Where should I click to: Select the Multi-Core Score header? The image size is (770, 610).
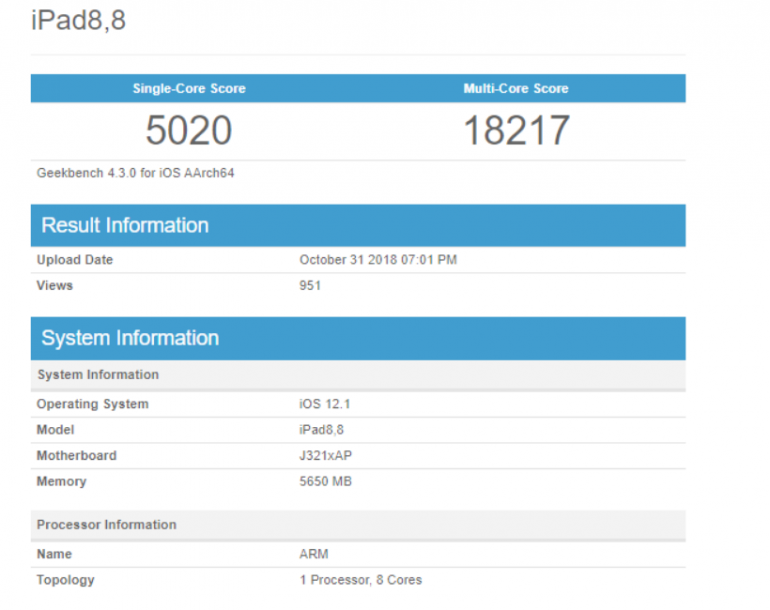click(x=516, y=89)
